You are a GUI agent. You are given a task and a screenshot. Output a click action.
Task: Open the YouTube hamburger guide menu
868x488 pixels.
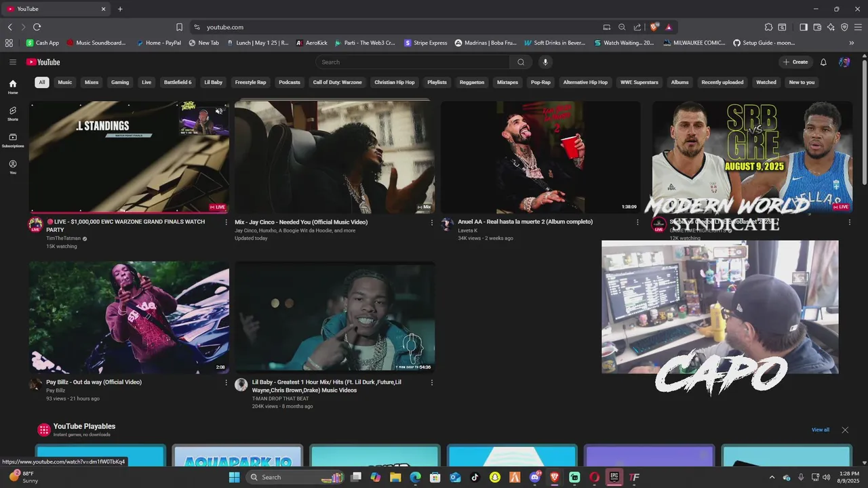point(12,62)
